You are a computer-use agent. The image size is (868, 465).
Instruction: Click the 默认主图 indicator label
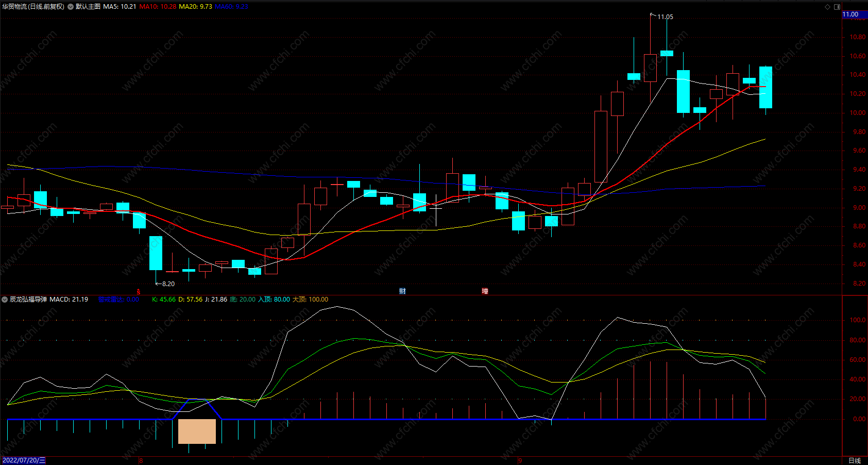[88, 7]
